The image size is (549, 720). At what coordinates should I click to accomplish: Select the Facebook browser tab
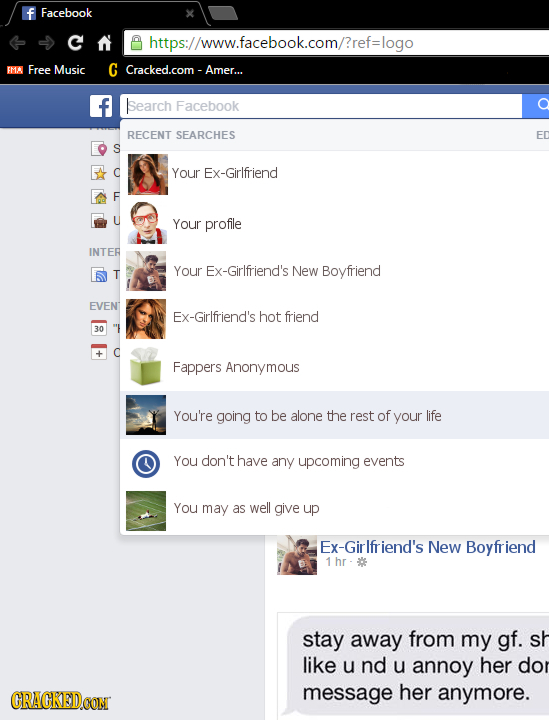click(106, 13)
